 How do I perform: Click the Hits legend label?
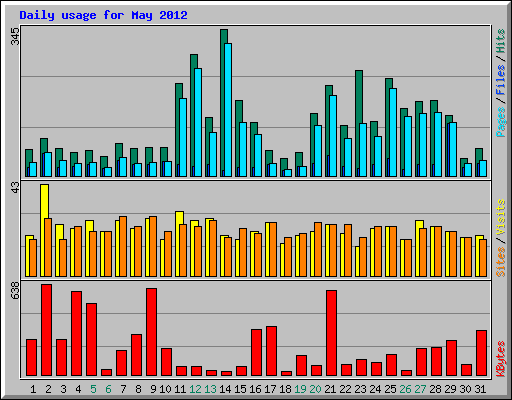(x=501, y=41)
